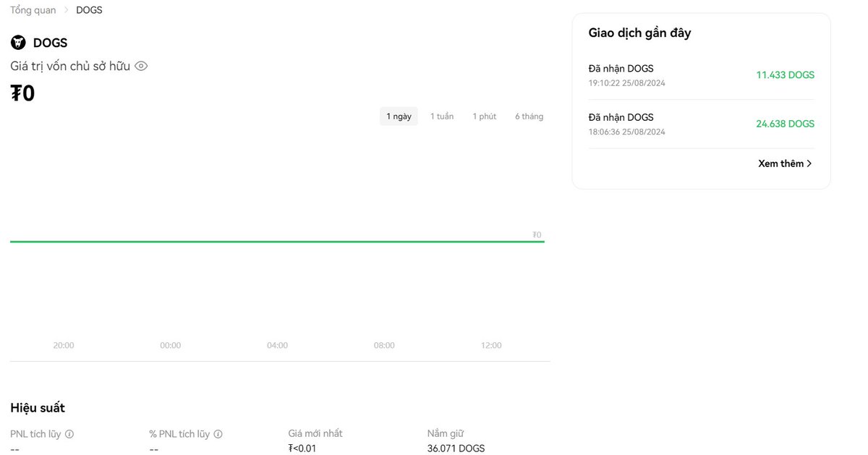
Task: Click the PNL tích lũy label
Action: [35, 434]
